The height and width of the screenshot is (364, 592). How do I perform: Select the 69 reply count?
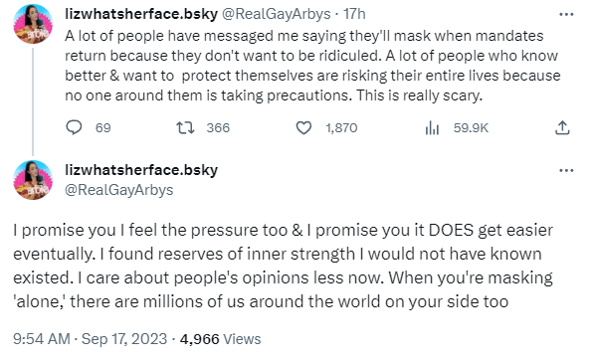pyautogui.click(x=102, y=128)
